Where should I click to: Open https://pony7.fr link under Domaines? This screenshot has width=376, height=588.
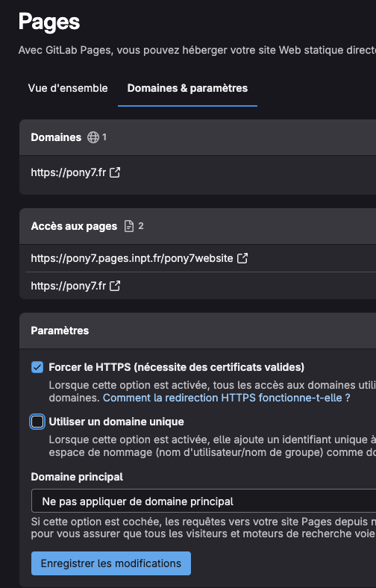tap(68, 172)
